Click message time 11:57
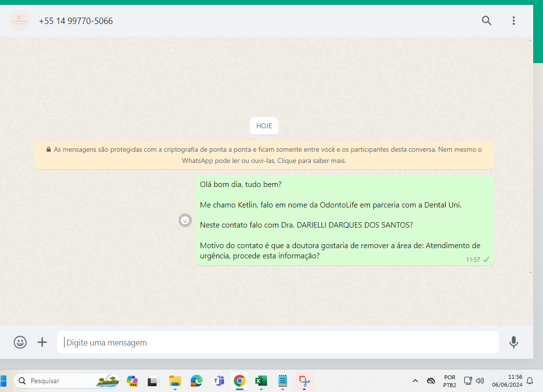Image resolution: width=543 pixels, height=392 pixels. (473, 260)
